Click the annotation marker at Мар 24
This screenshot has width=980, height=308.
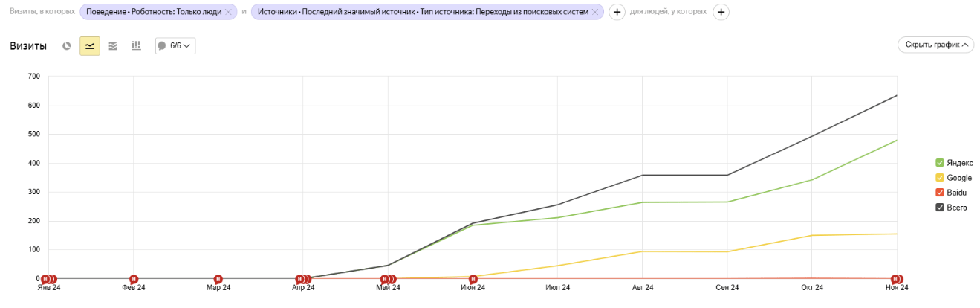[218, 279]
